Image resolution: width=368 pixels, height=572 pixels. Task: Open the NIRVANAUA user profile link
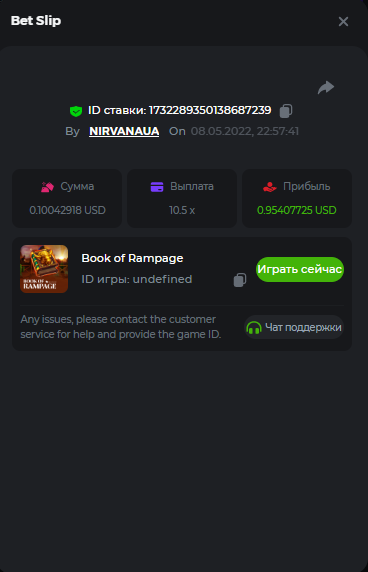(x=124, y=131)
